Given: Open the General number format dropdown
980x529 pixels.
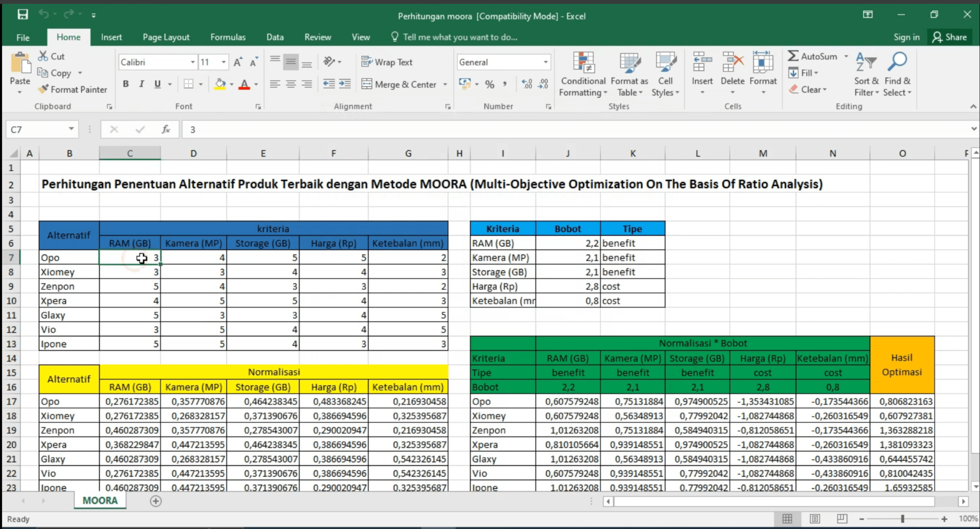Looking at the screenshot, I should [x=545, y=62].
